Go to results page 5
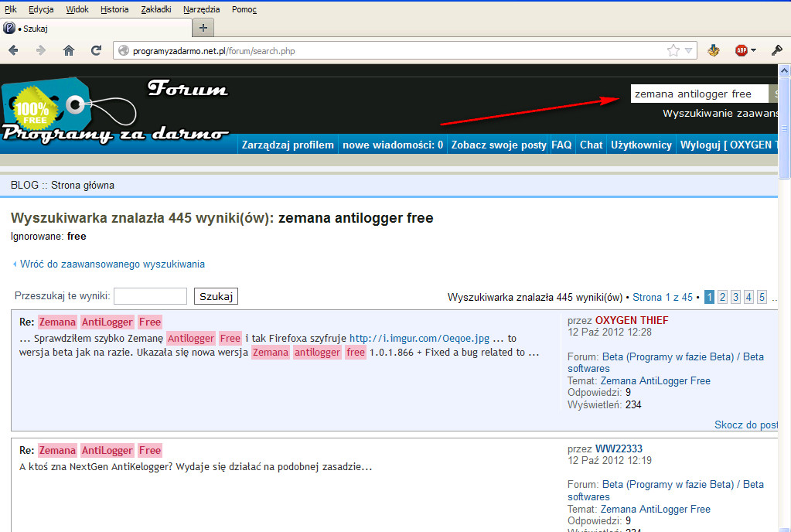Screen dimensions: 791x532 762,297
